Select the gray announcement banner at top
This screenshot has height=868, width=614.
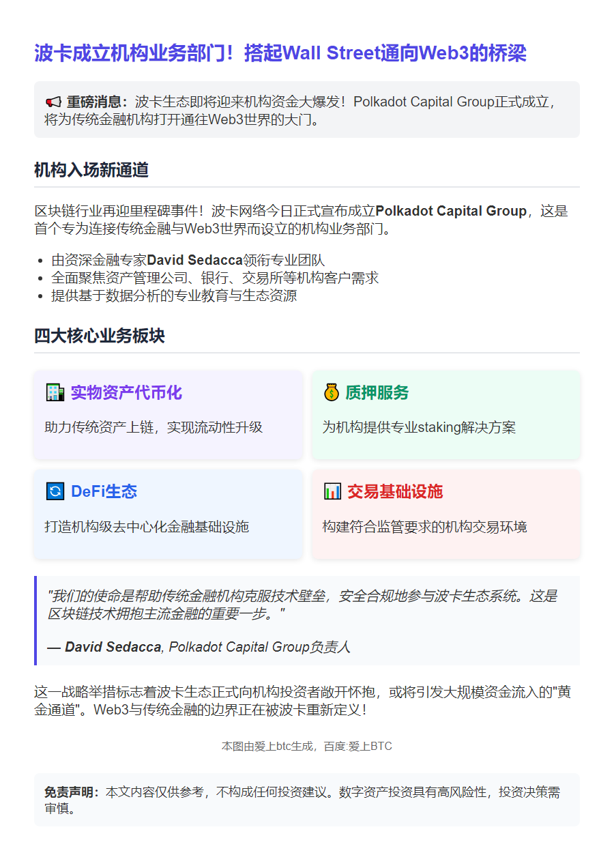pyautogui.click(x=307, y=109)
